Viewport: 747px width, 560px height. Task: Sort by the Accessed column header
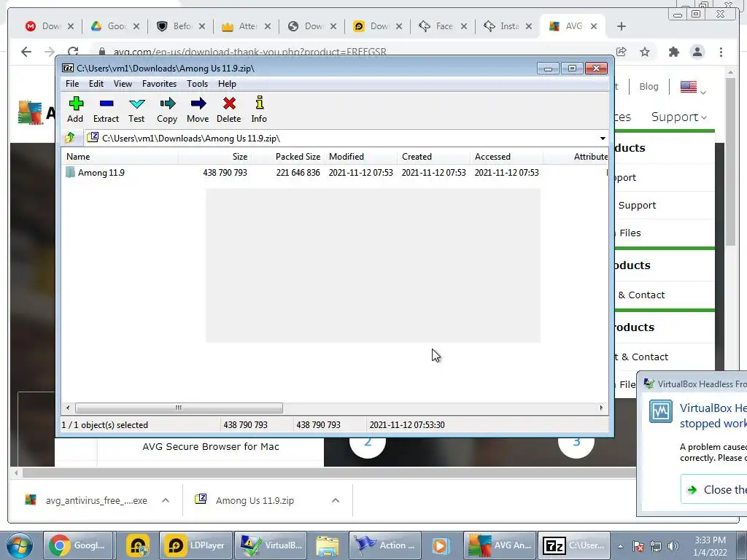[506, 157]
